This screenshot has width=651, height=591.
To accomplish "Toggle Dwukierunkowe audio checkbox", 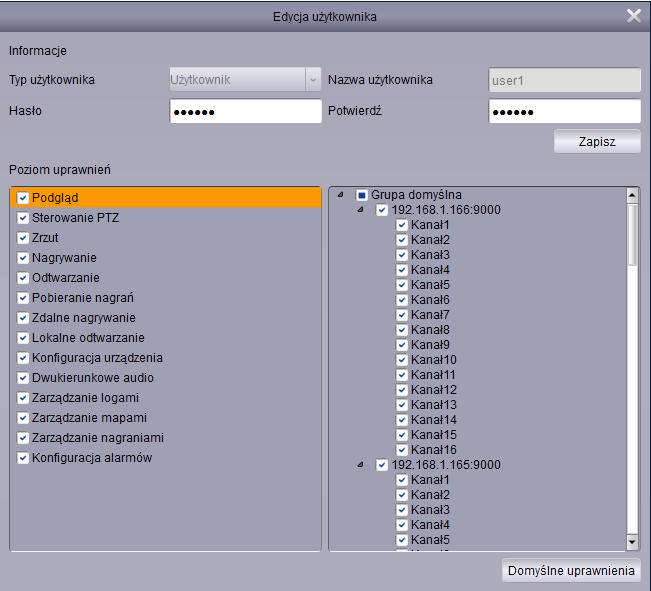I will coord(22,378).
